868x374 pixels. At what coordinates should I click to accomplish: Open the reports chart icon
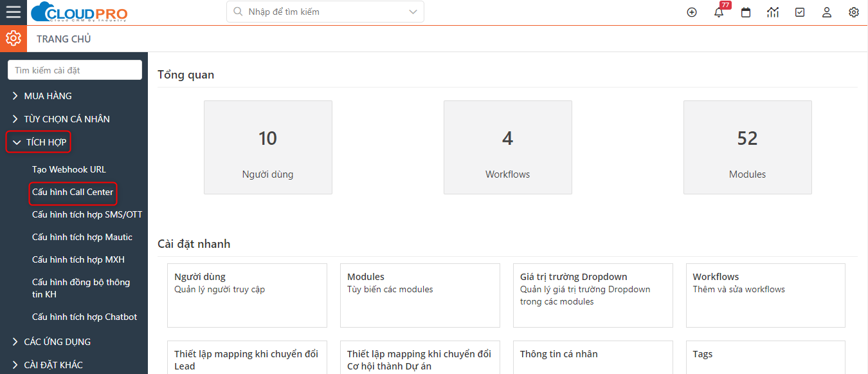(773, 12)
